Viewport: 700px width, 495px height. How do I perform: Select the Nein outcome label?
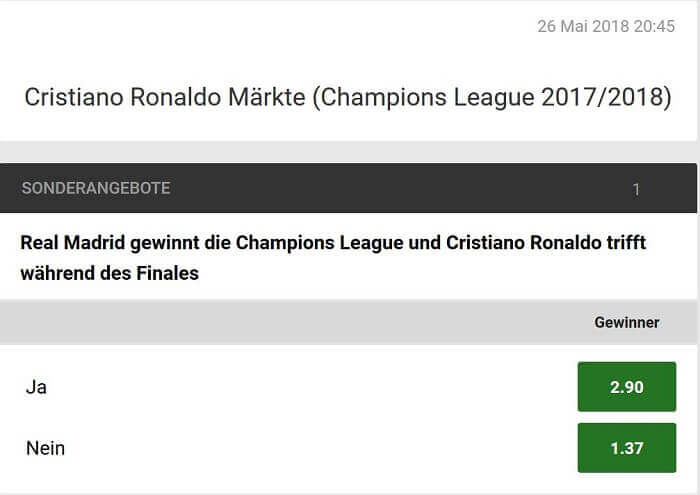tap(46, 448)
